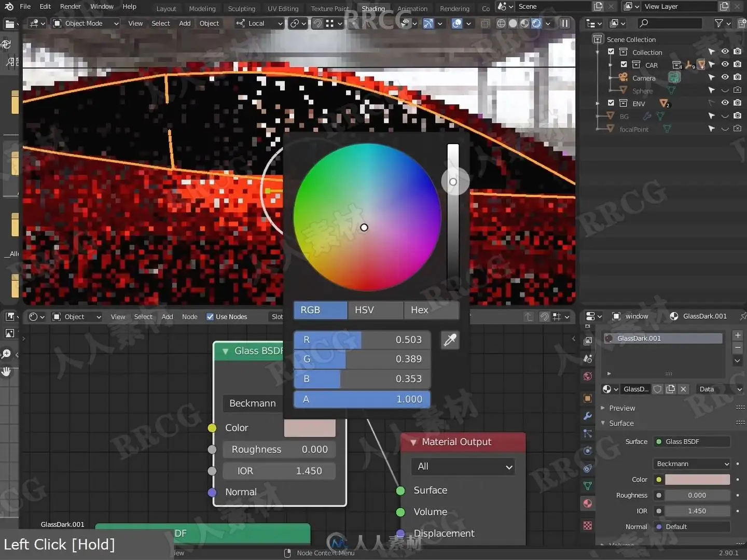Screen dimensions: 747x560
Task: Uncheck the CAR collection checkbox
Action: [x=624, y=65]
